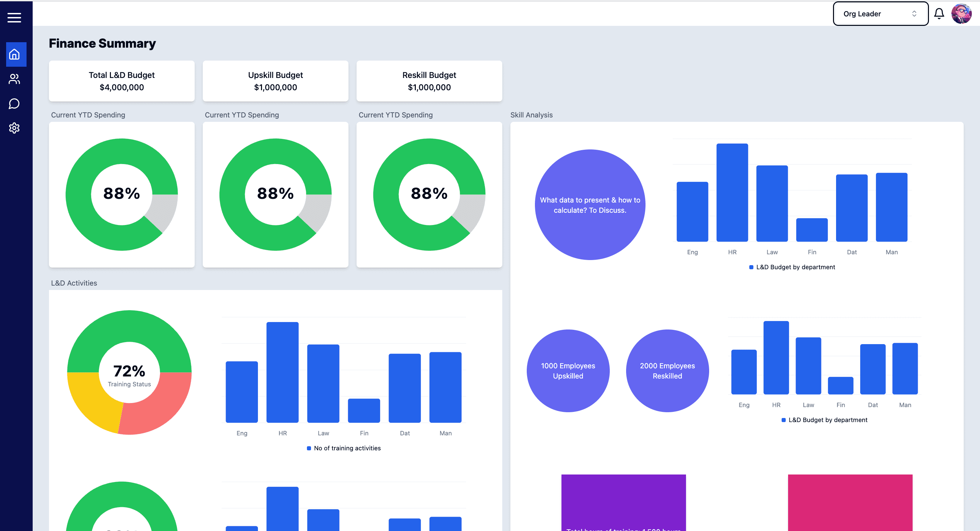The height and width of the screenshot is (531, 980).
Task: Click Man bar in training activities chart
Action: click(445, 387)
